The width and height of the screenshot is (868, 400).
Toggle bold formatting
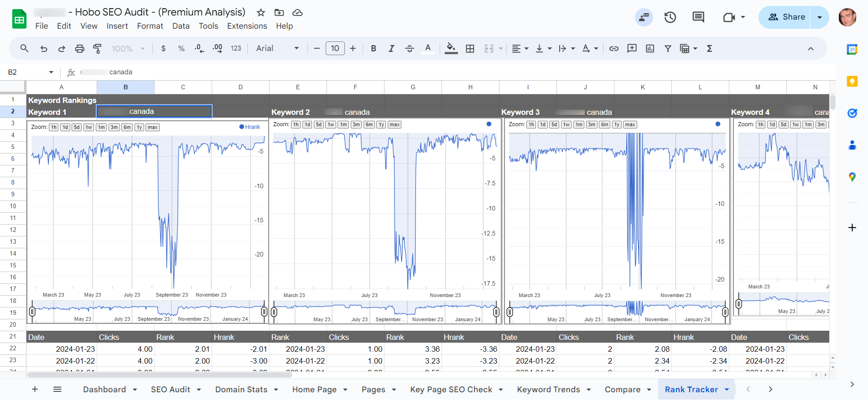(373, 49)
